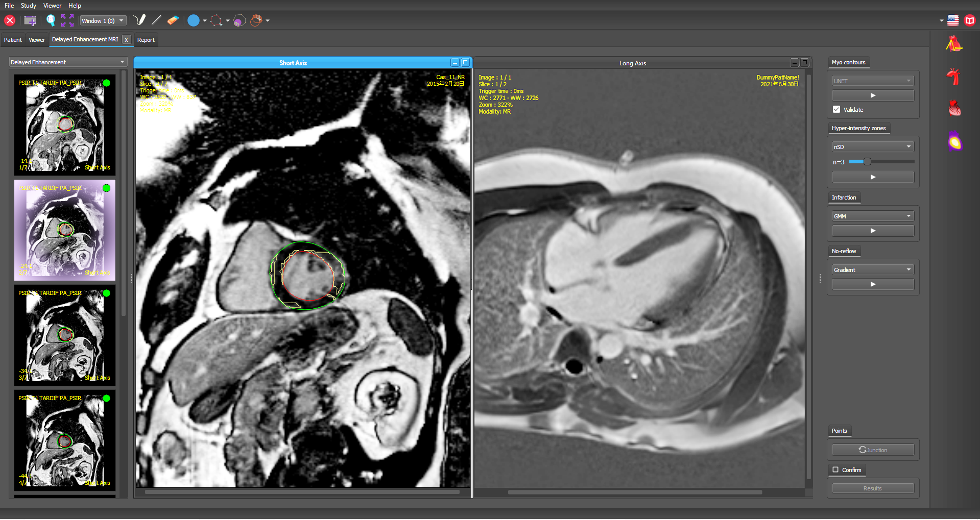Expand the blue circle tool dropdown arrow

tap(205, 21)
